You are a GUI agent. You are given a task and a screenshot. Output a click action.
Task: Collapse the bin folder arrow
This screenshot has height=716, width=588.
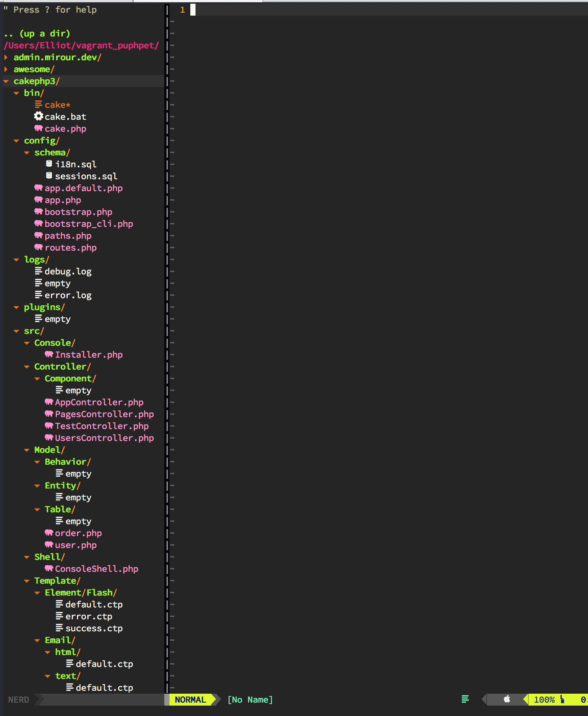16,93
